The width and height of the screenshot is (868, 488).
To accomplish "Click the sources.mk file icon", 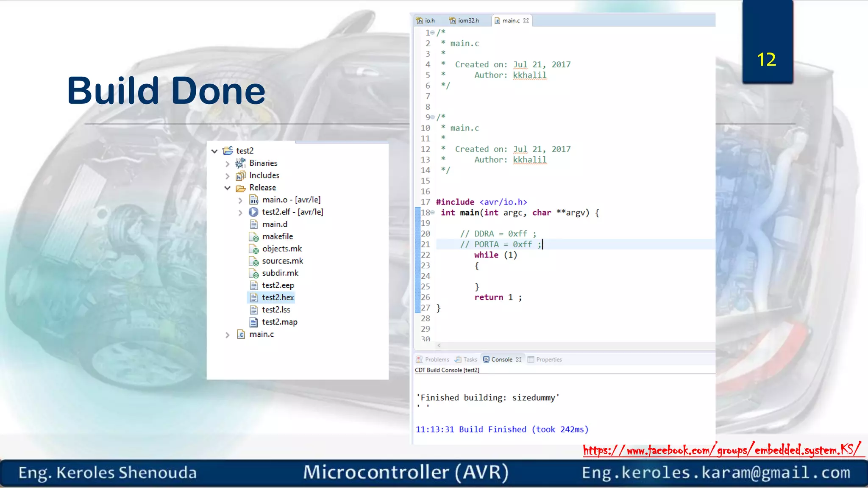I will tap(254, 261).
